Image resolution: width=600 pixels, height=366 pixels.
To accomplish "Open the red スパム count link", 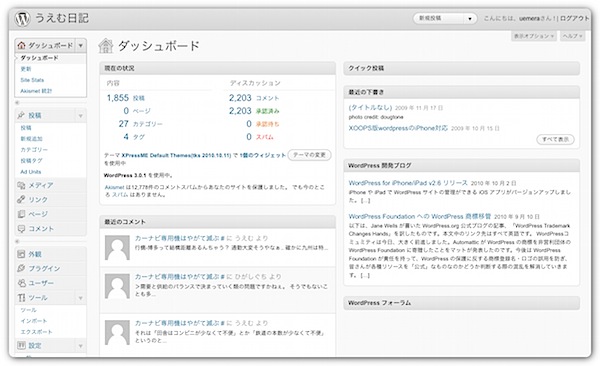I will pyautogui.click(x=264, y=137).
